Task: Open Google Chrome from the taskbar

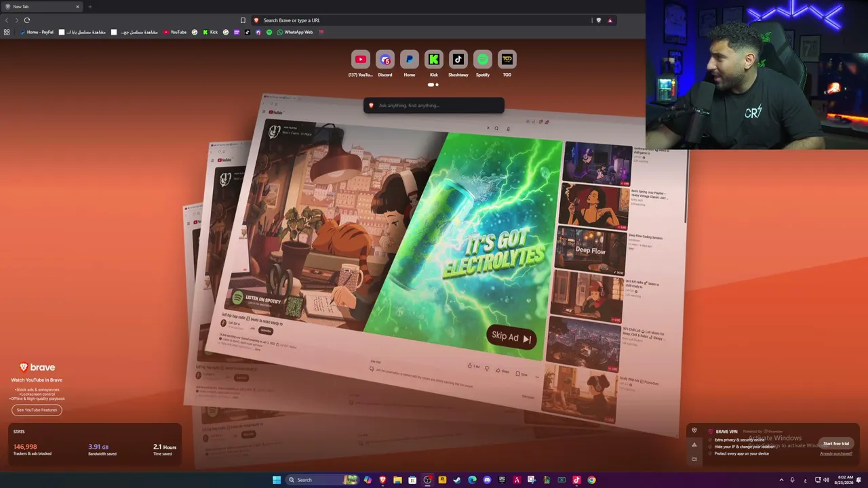Action: pos(591,480)
